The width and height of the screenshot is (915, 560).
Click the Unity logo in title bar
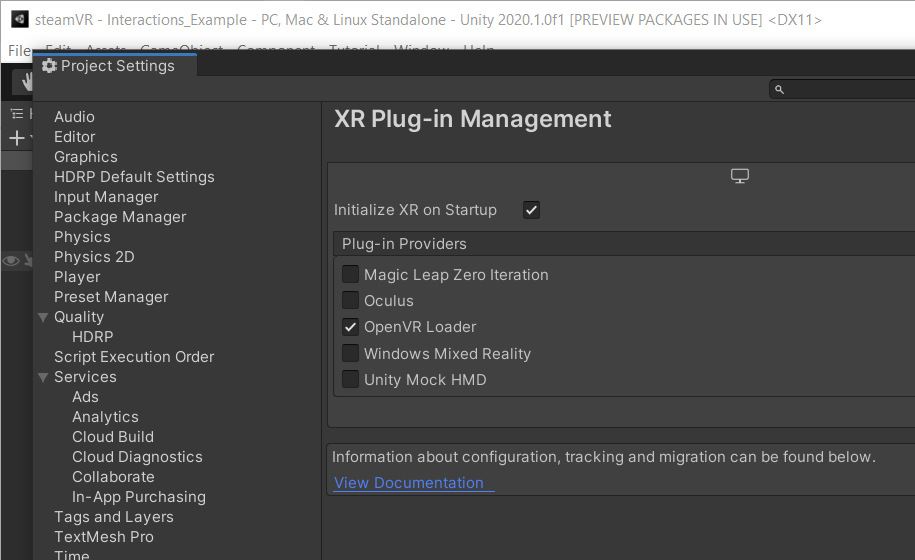click(x=20, y=19)
